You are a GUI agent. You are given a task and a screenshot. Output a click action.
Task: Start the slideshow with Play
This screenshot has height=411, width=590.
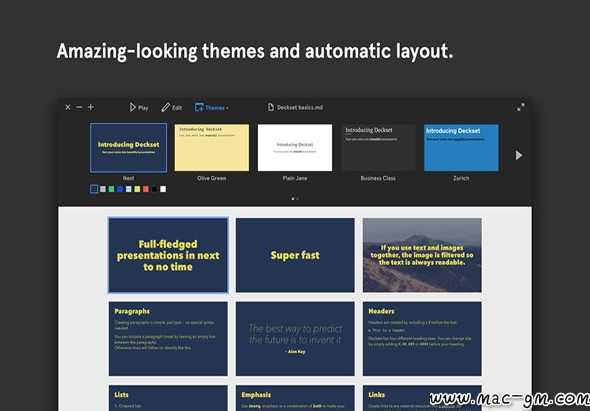pyautogui.click(x=139, y=108)
